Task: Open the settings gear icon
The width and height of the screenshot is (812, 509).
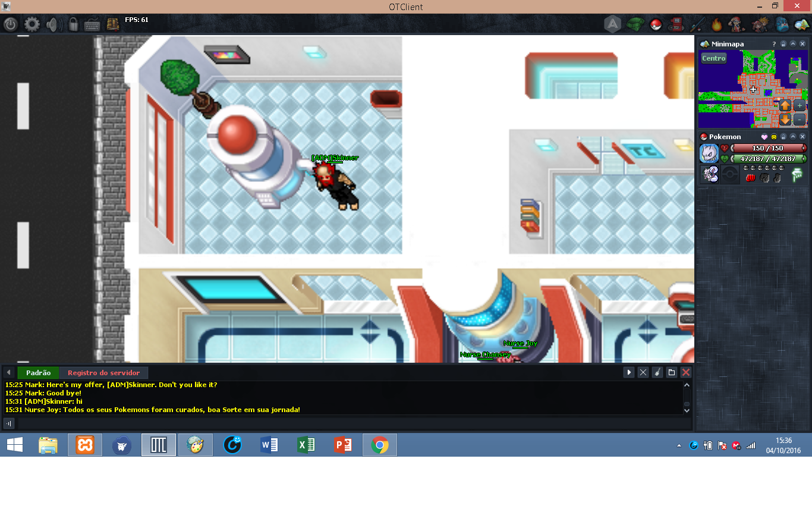Action: [x=32, y=24]
